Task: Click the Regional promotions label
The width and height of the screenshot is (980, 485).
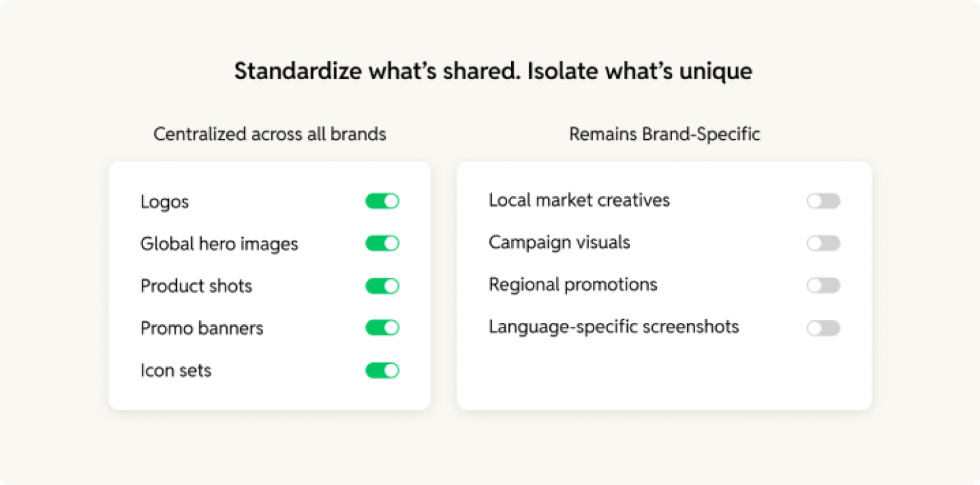Action: (573, 285)
